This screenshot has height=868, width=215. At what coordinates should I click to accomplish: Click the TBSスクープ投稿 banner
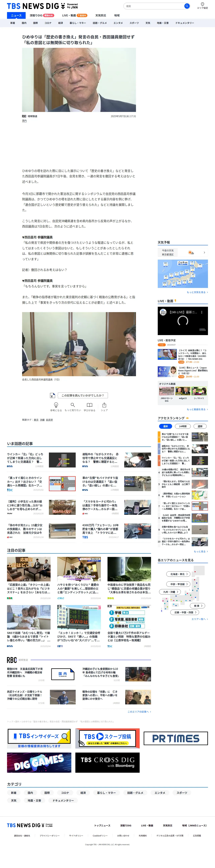tap(107, 738)
